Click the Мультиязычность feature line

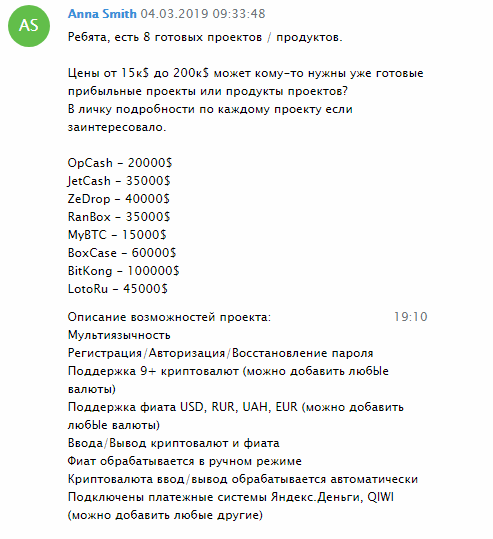pos(119,335)
